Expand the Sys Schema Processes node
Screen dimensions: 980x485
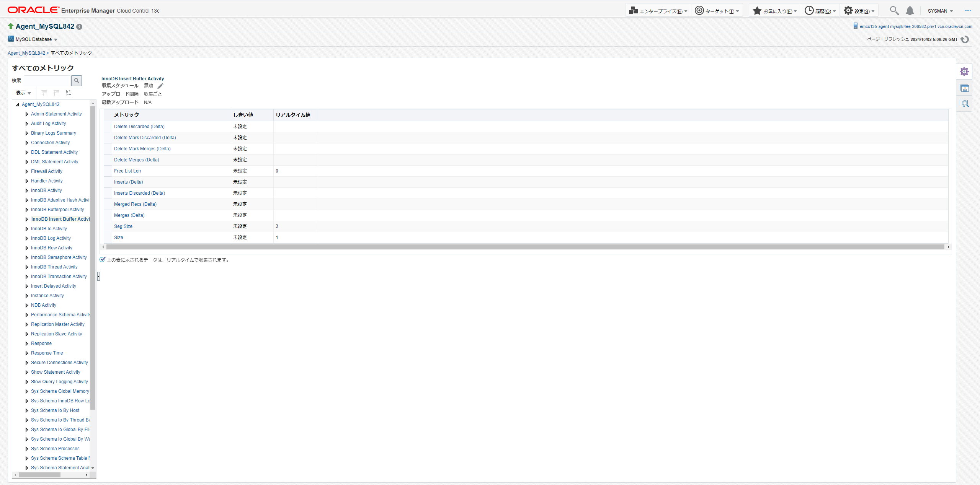pyautogui.click(x=26, y=449)
